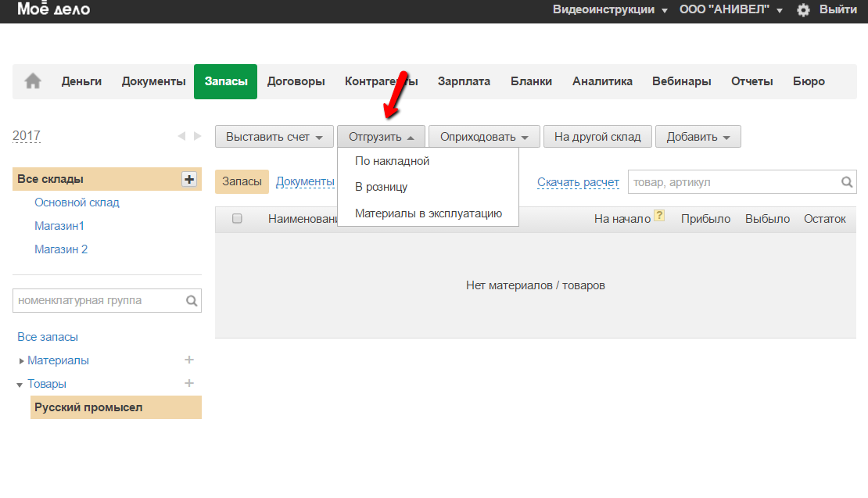The height and width of the screenshot is (498, 868).
Task: Open the Выставить счет dropdown
Action: coord(274,137)
